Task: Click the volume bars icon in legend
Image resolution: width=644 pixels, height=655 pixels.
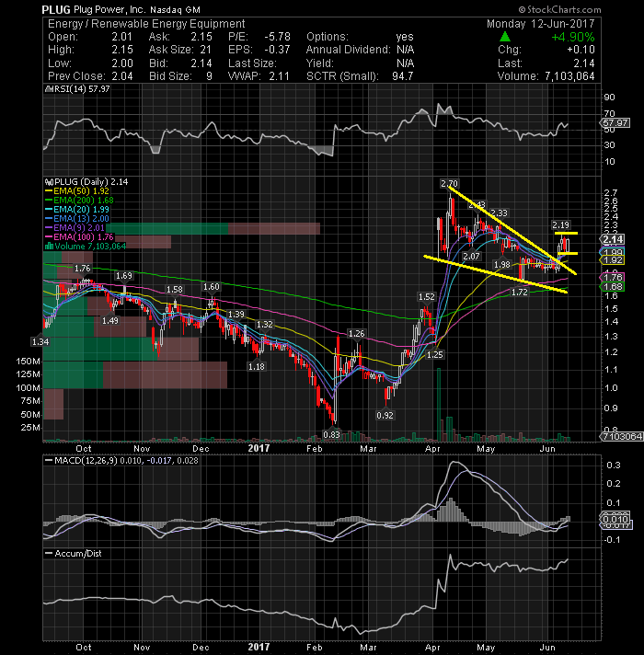Action: click(x=49, y=246)
